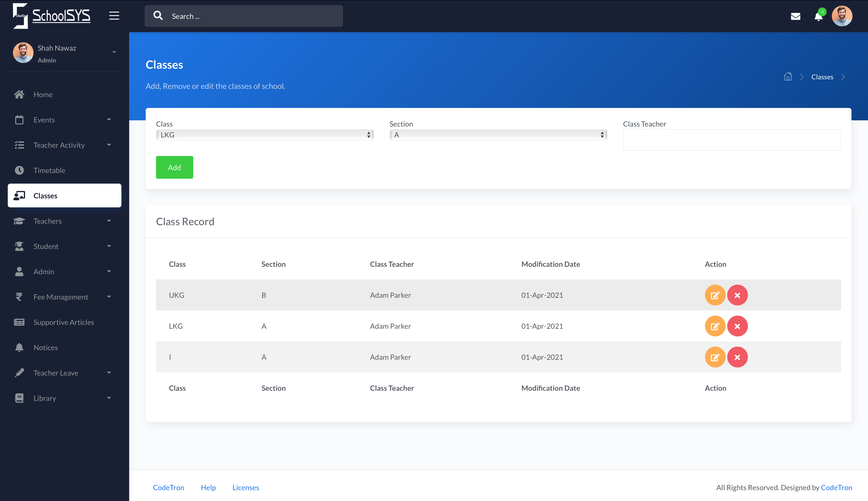Click the Class Teacher input field
Screen dimensions: 868x501
(732, 140)
